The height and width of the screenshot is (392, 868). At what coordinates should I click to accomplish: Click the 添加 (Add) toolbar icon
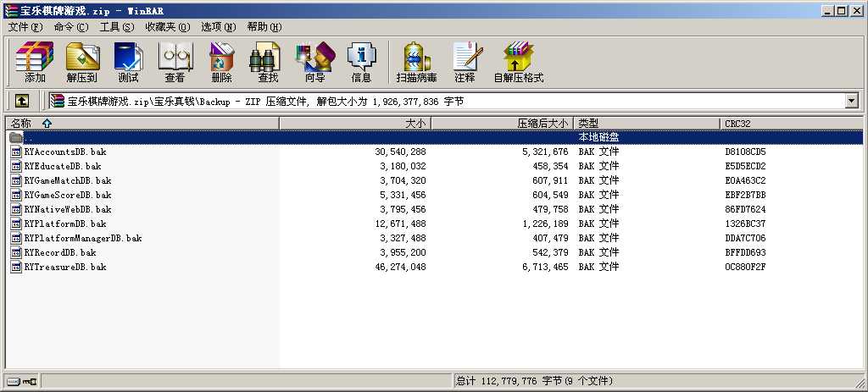(34, 56)
